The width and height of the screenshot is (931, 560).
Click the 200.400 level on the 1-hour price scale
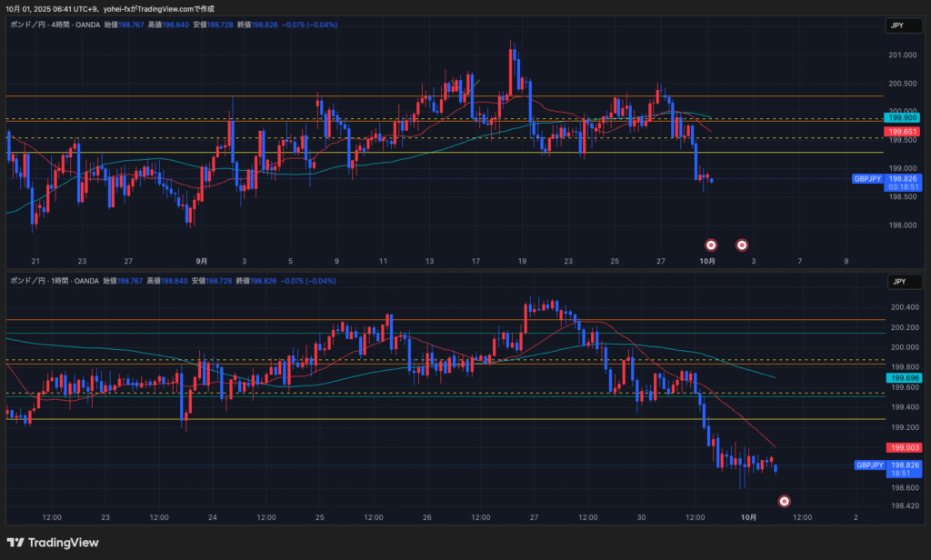point(903,307)
